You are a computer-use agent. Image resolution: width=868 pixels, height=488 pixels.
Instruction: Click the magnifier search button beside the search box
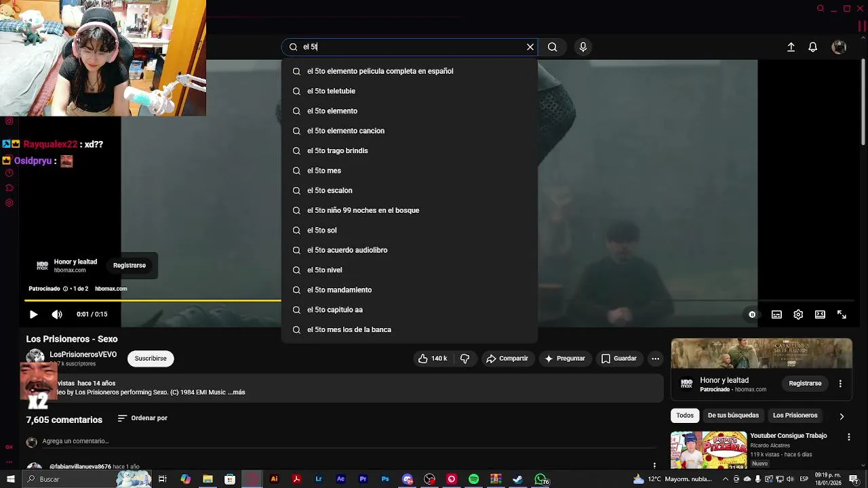tap(553, 47)
